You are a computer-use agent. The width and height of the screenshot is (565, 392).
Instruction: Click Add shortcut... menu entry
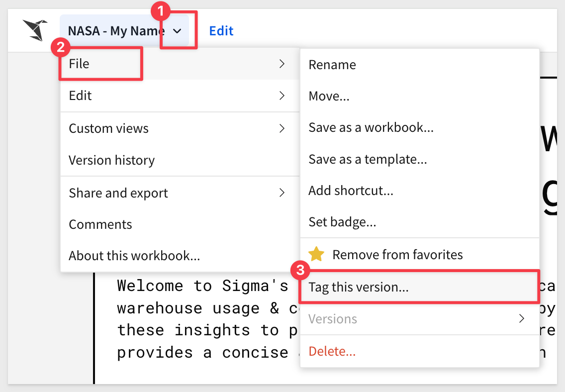click(x=351, y=191)
